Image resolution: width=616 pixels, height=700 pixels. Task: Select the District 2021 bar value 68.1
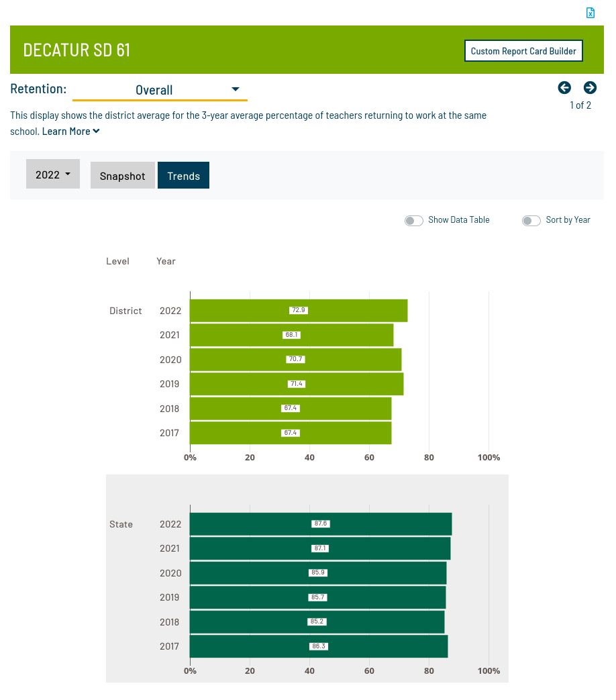(x=291, y=335)
